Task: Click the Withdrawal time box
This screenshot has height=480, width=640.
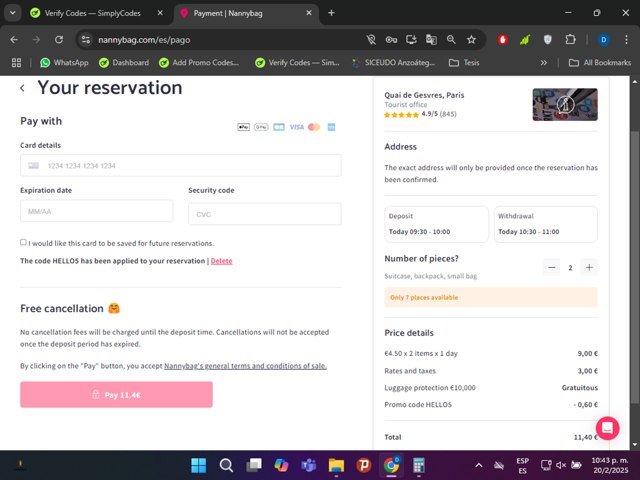Action: click(x=546, y=224)
